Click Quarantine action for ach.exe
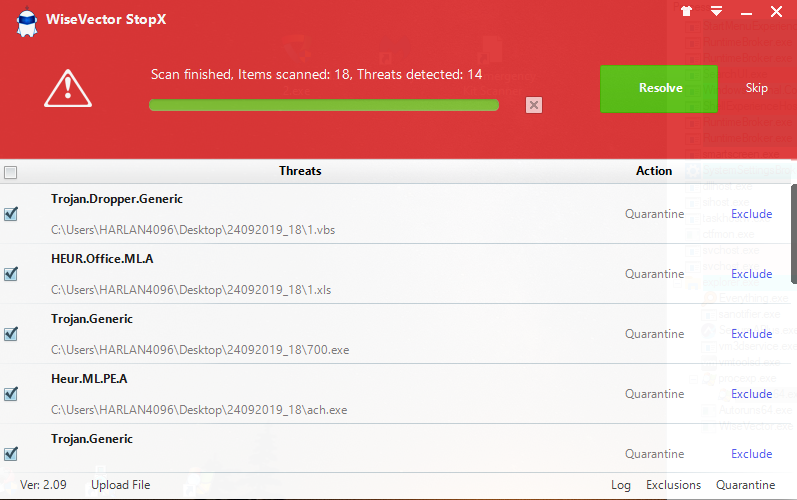This screenshot has width=797, height=500. (654, 394)
